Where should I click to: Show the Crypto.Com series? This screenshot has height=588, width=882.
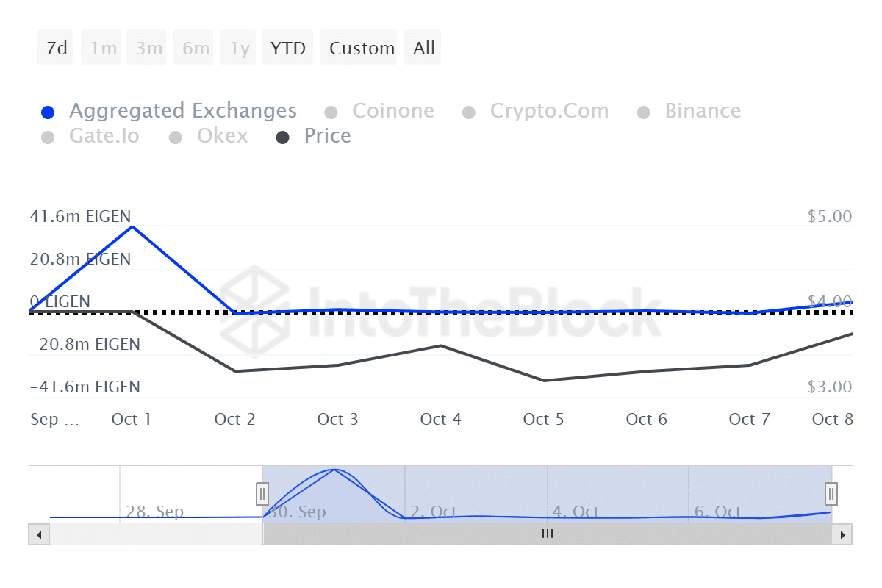point(549,111)
